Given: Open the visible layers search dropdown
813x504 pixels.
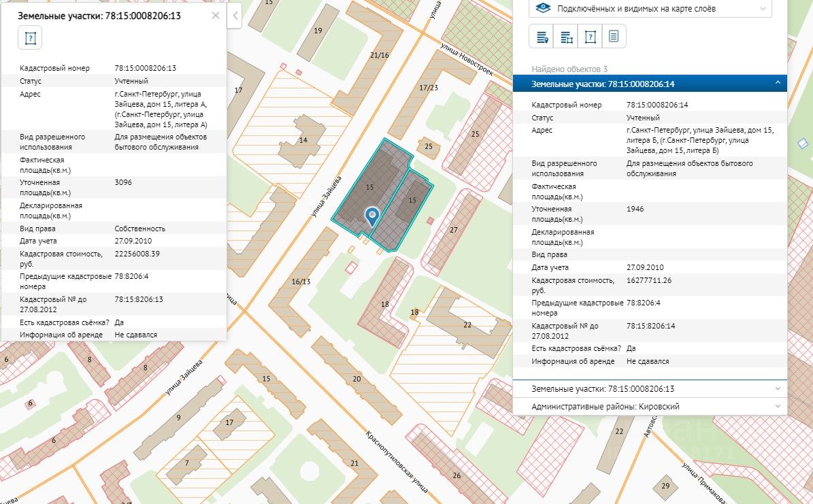Looking at the screenshot, I should coord(650,9).
